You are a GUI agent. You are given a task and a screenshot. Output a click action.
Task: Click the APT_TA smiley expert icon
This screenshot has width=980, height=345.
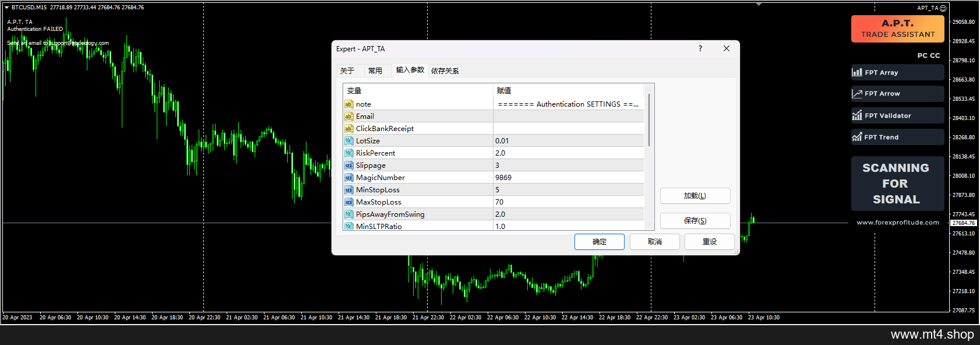coord(943,8)
